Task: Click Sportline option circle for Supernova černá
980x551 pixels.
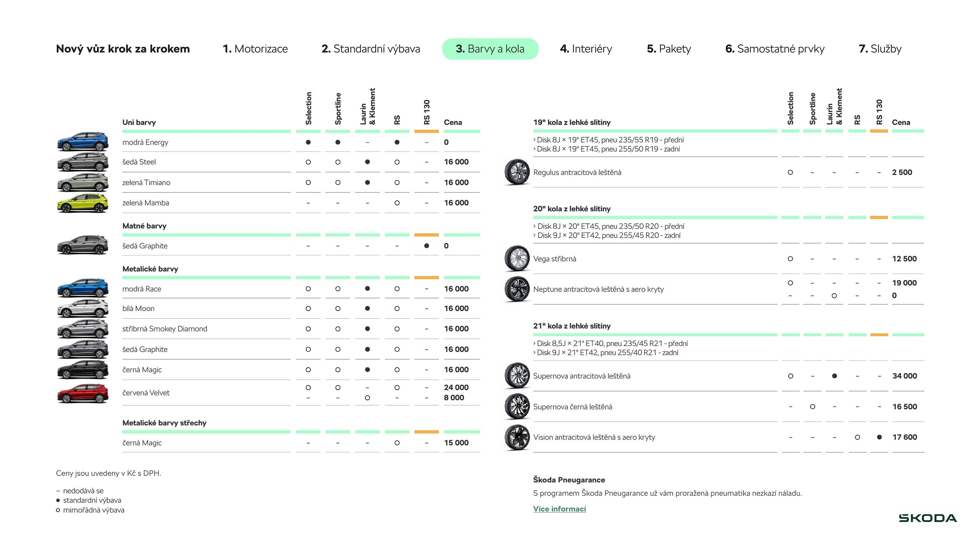Action: [812, 407]
